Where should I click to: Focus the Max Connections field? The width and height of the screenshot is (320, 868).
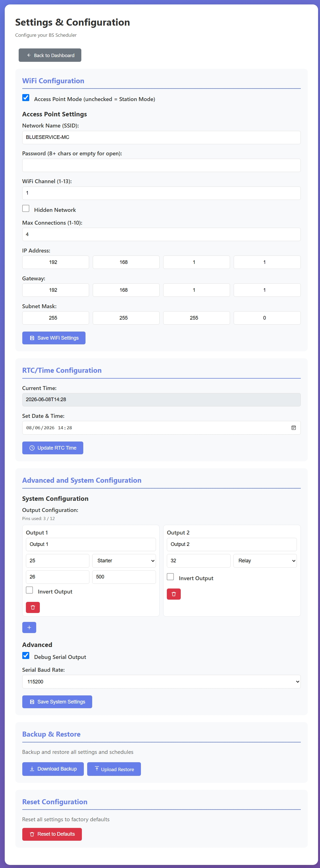pyautogui.click(x=161, y=234)
